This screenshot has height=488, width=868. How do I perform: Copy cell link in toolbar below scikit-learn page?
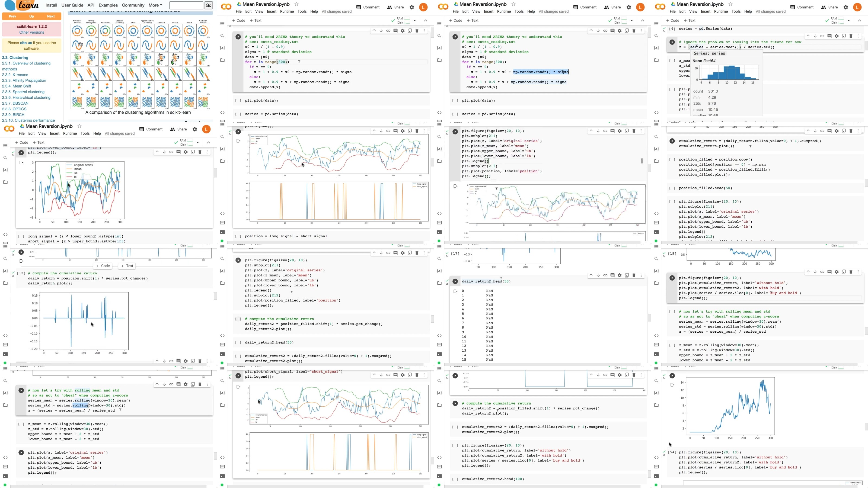tap(171, 152)
